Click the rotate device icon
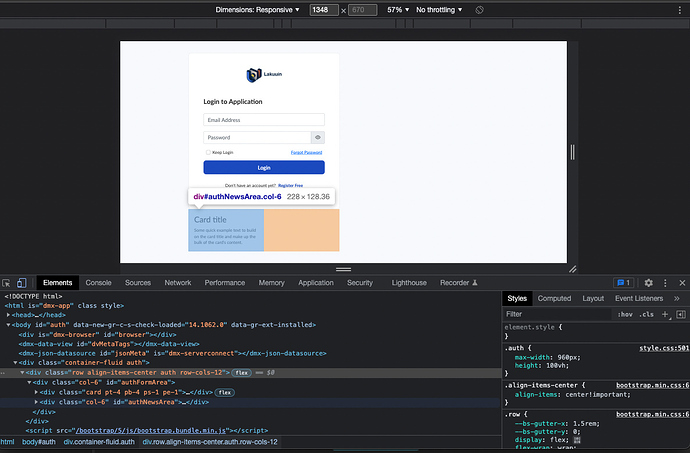The image size is (690, 453). (479, 10)
